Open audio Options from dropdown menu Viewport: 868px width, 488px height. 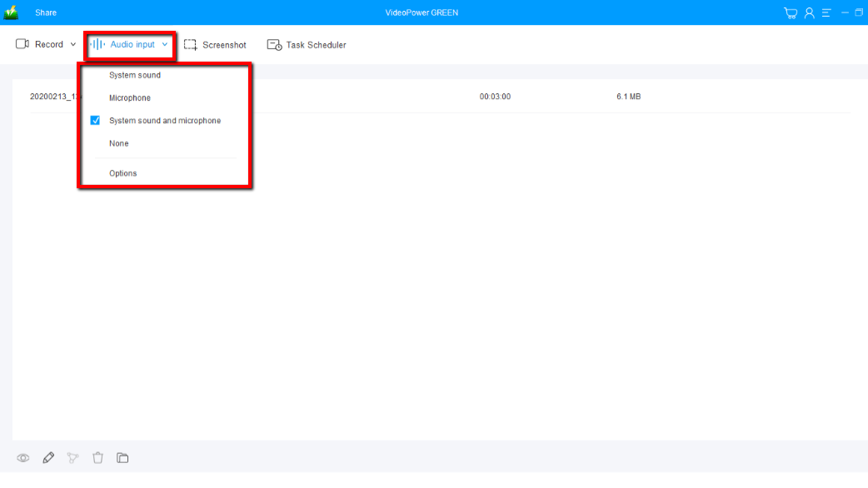click(123, 173)
